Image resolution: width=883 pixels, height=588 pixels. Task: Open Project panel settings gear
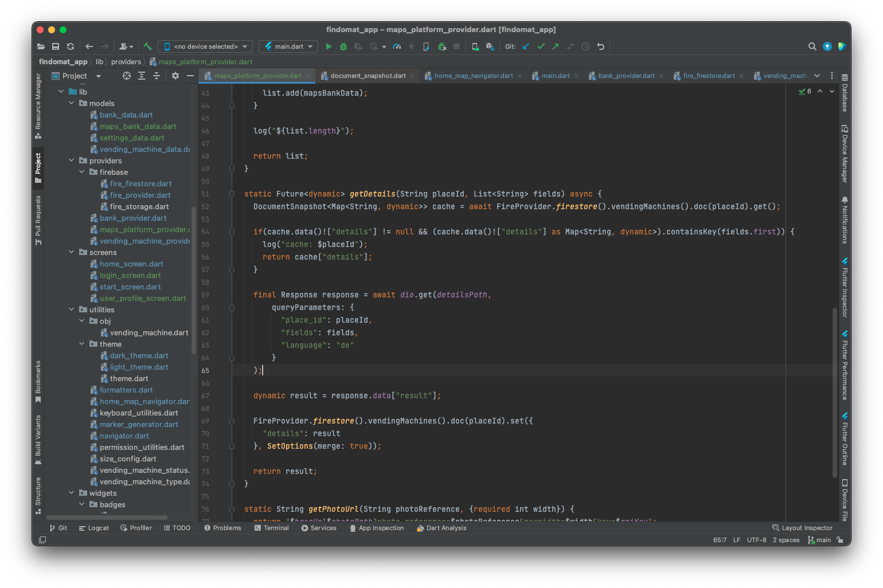[x=175, y=76]
